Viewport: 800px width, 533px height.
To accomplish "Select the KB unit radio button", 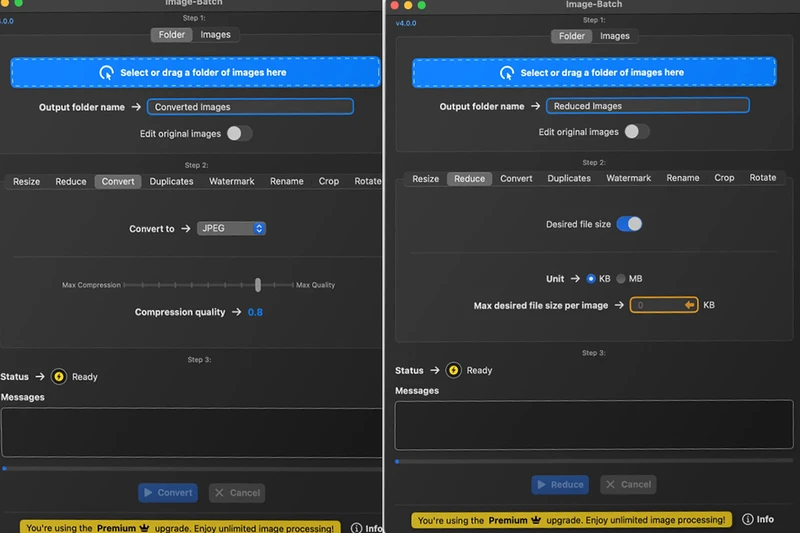I will click(591, 278).
